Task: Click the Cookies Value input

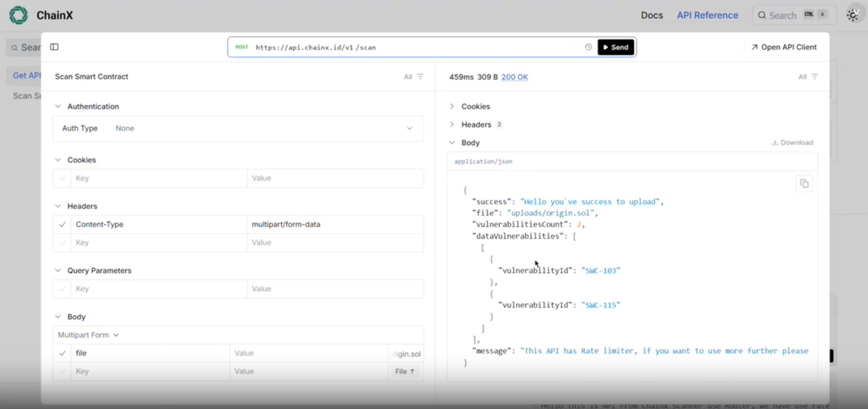Action: pyautogui.click(x=335, y=178)
